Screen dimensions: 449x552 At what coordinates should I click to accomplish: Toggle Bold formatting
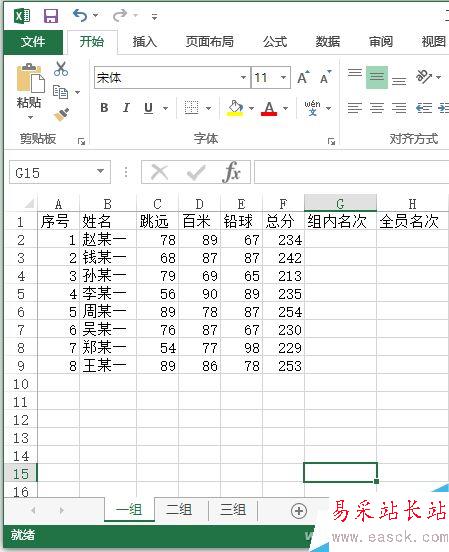pos(104,108)
